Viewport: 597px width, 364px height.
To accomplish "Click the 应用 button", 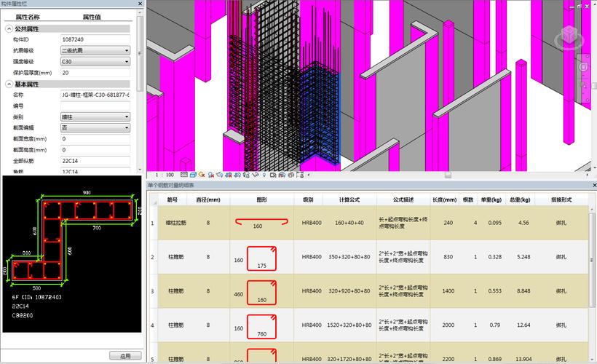I will click(124, 355).
